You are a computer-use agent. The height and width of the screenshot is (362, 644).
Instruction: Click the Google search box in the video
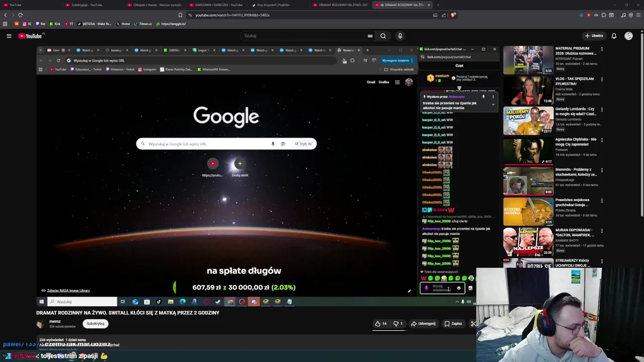226,144
